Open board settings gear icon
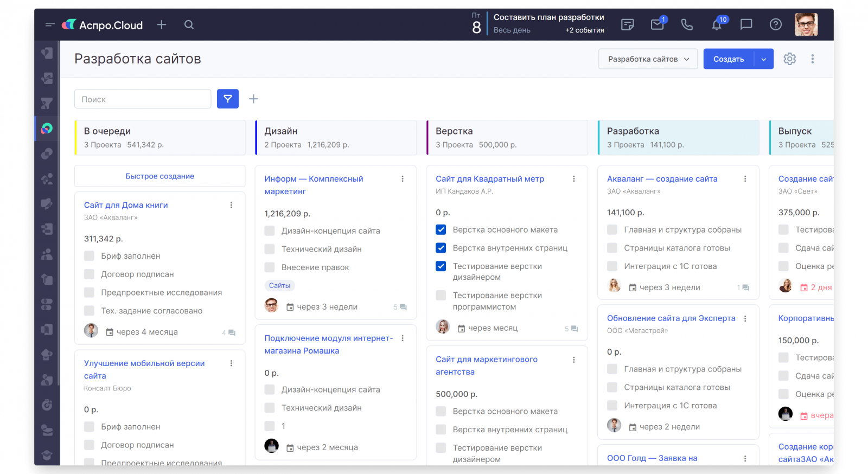The height and width of the screenshot is (474, 868). pos(789,59)
